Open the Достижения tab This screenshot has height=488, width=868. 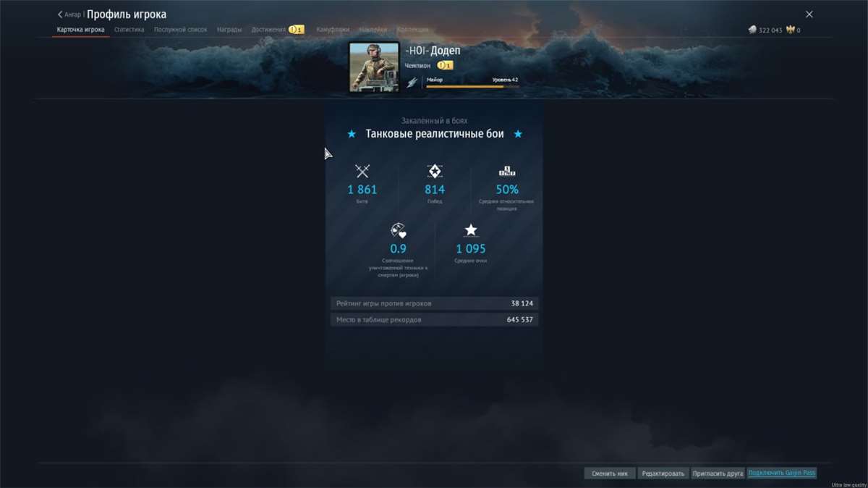click(268, 30)
